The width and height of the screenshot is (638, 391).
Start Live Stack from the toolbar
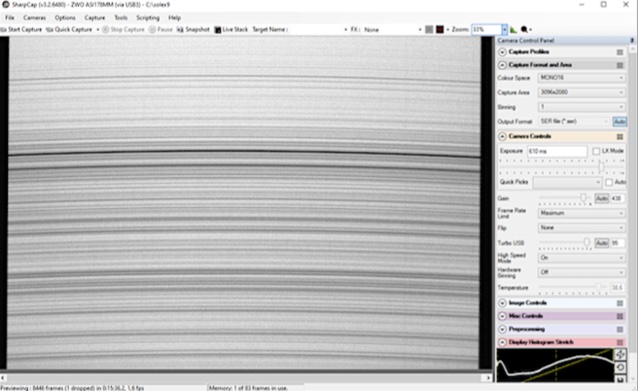click(x=231, y=29)
